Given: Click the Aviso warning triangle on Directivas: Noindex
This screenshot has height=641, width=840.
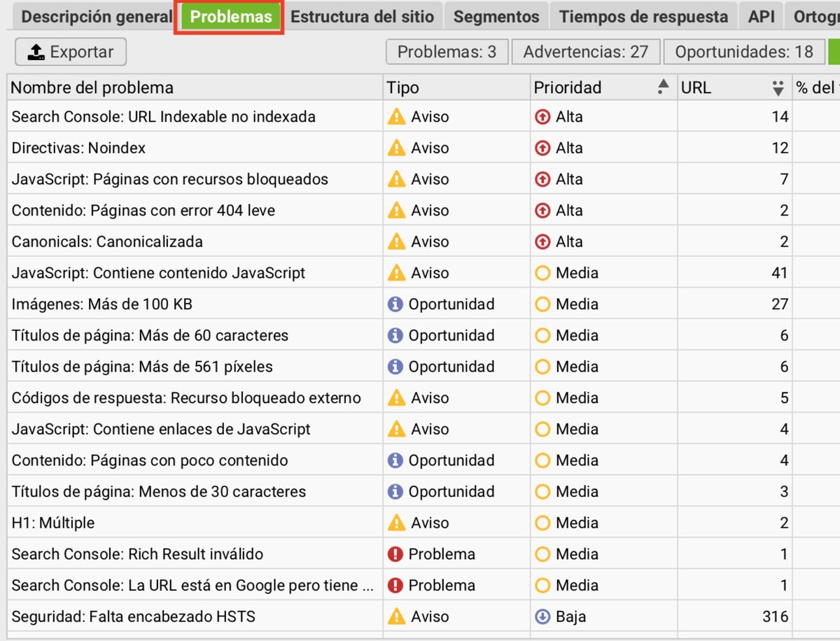Looking at the screenshot, I should point(397,147).
